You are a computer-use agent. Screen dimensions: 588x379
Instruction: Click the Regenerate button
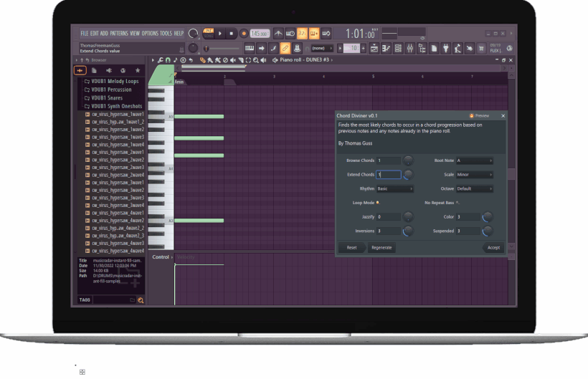click(x=381, y=247)
